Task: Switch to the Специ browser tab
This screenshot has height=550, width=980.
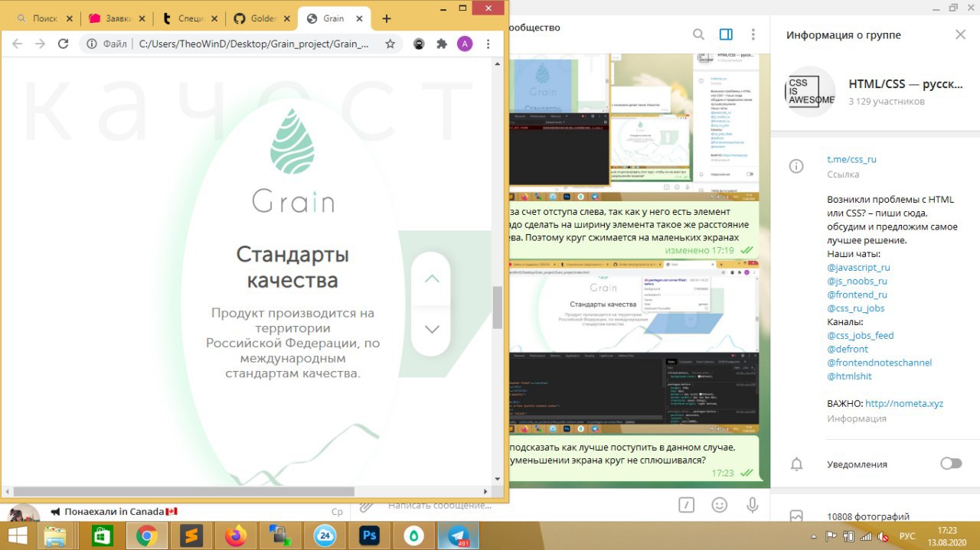Action: click(x=188, y=18)
